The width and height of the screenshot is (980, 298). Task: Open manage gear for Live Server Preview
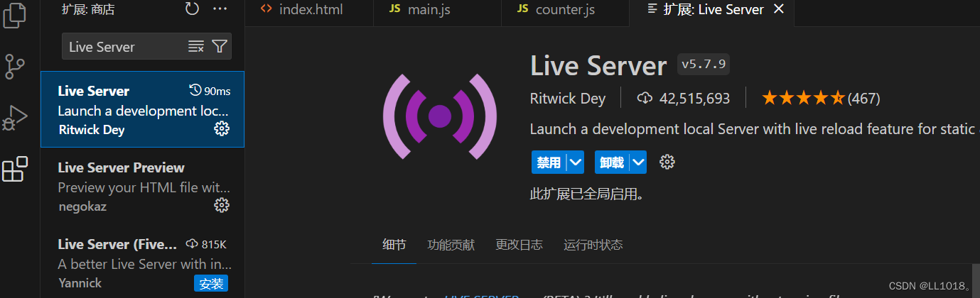tap(222, 206)
